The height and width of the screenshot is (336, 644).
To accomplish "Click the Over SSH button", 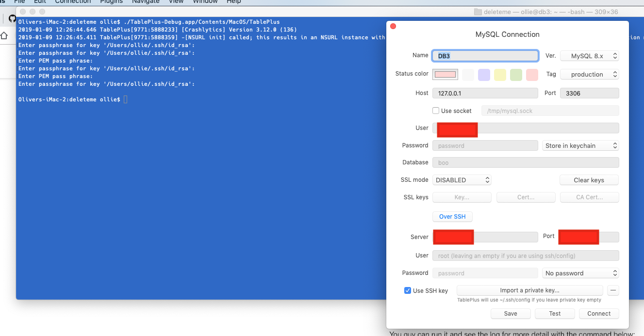I will [x=452, y=216].
